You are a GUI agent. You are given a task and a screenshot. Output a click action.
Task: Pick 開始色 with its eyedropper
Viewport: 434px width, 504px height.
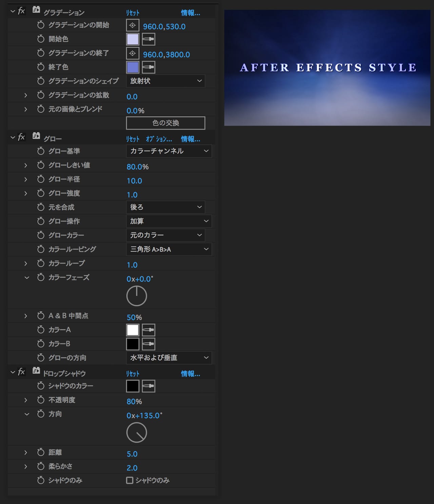(x=148, y=39)
